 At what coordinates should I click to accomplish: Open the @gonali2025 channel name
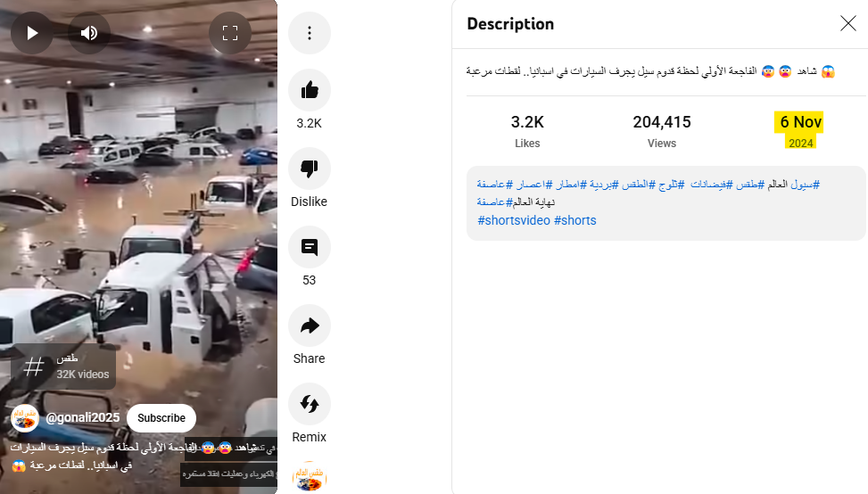pos(82,417)
